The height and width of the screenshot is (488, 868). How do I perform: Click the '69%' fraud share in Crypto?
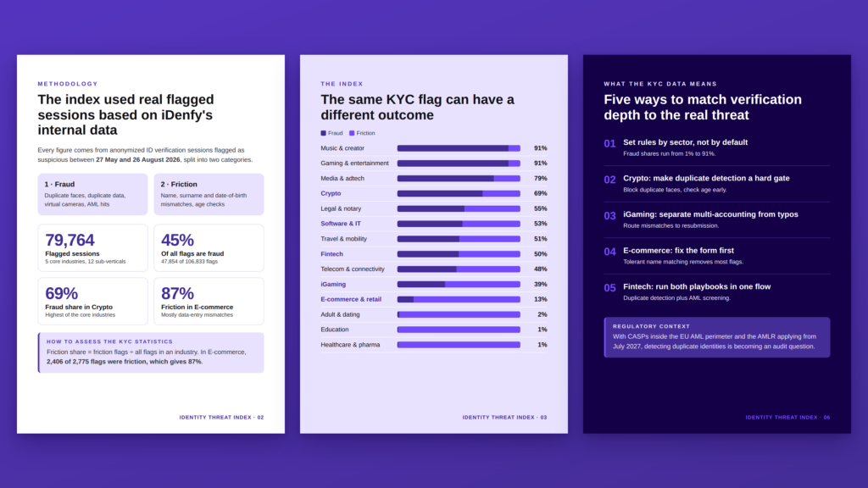(x=61, y=293)
